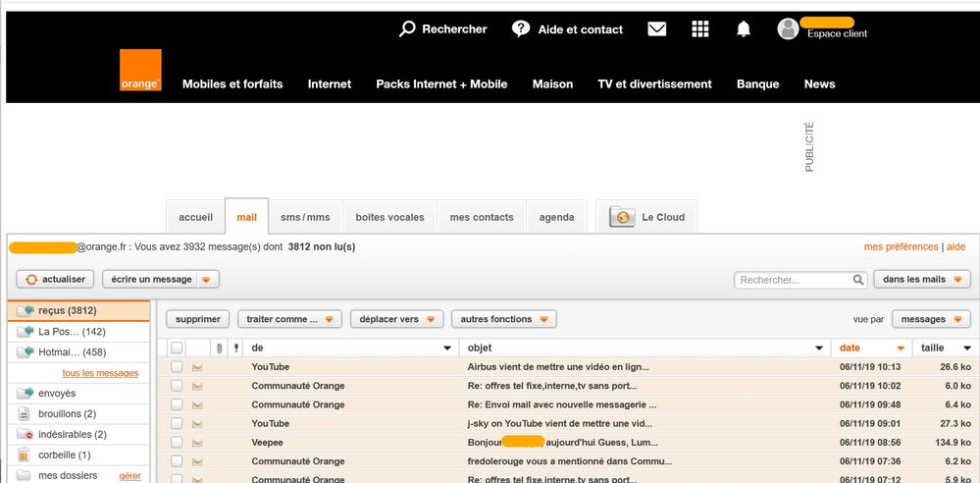Click envelope icon of fredolerouge message
980x483 pixels.
[x=197, y=461]
